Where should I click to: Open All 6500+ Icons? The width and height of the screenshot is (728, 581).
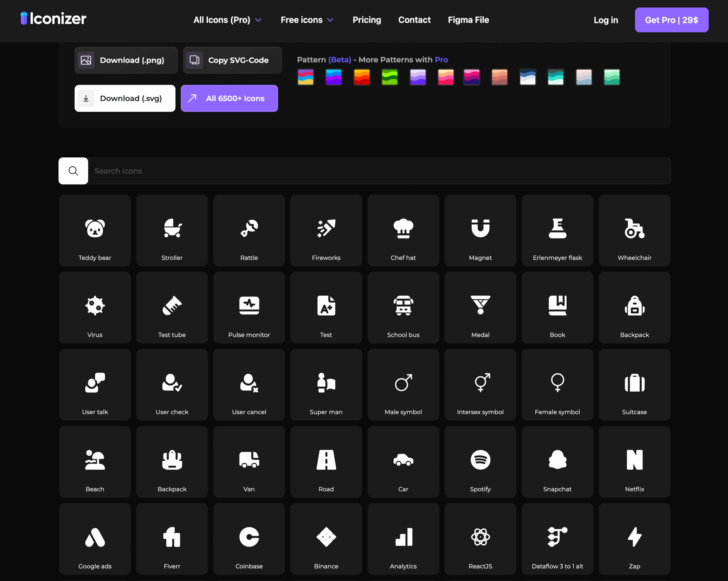pos(229,98)
